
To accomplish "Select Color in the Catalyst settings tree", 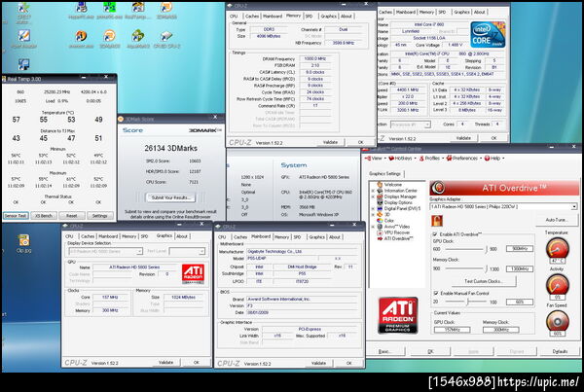I will coord(388,221).
